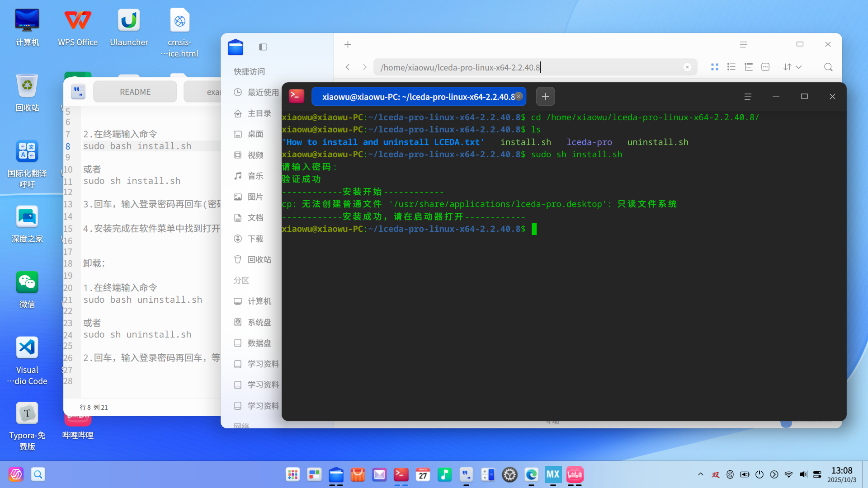Open the volume control in system tray
The image size is (868, 488).
(x=803, y=474)
